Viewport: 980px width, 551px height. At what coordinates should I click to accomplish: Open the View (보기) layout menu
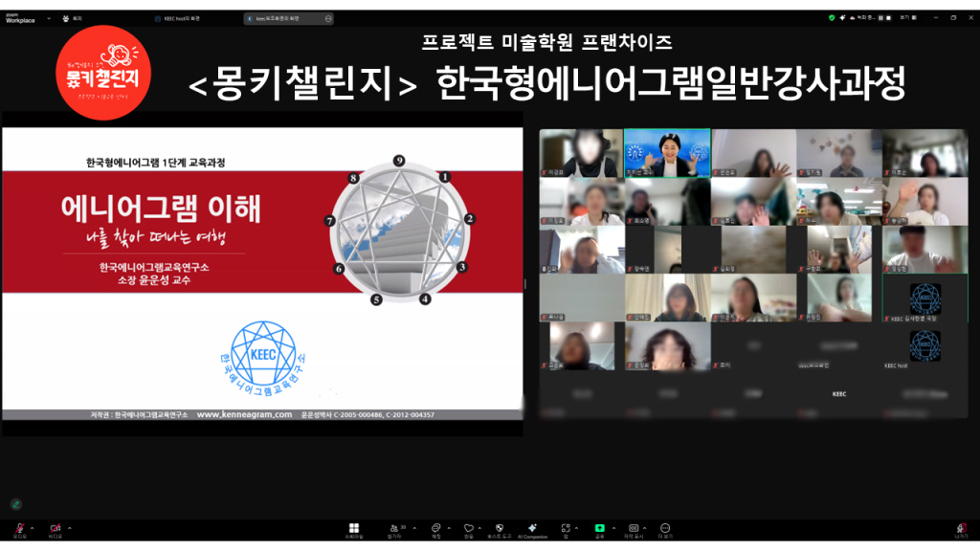click(x=908, y=18)
